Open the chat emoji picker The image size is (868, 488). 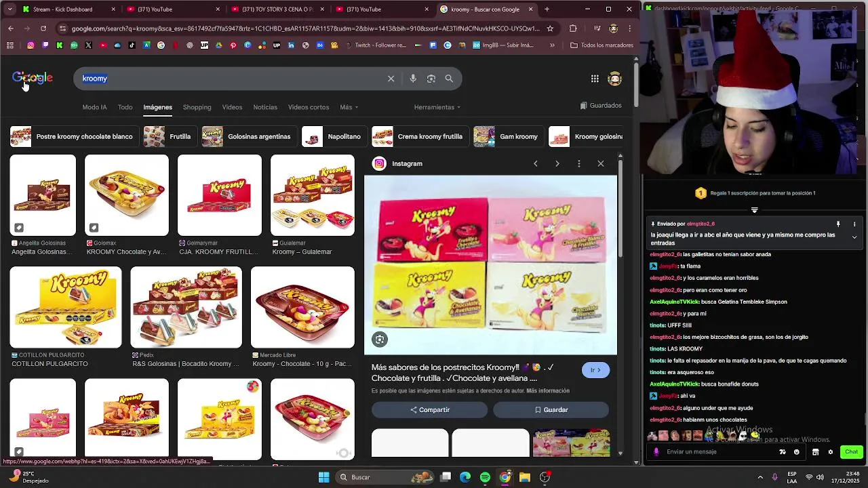tap(797, 452)
